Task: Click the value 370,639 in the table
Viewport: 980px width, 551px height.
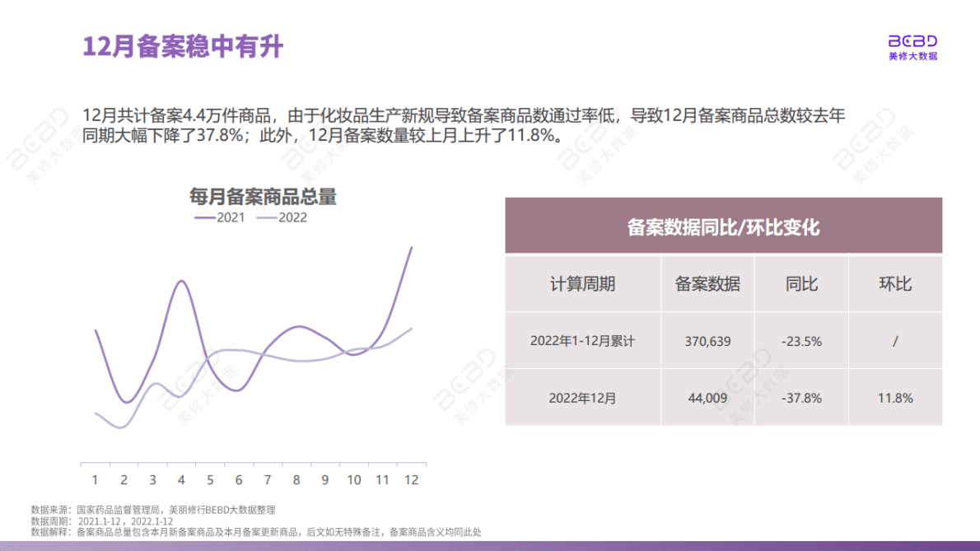Action: click(707, 340)
